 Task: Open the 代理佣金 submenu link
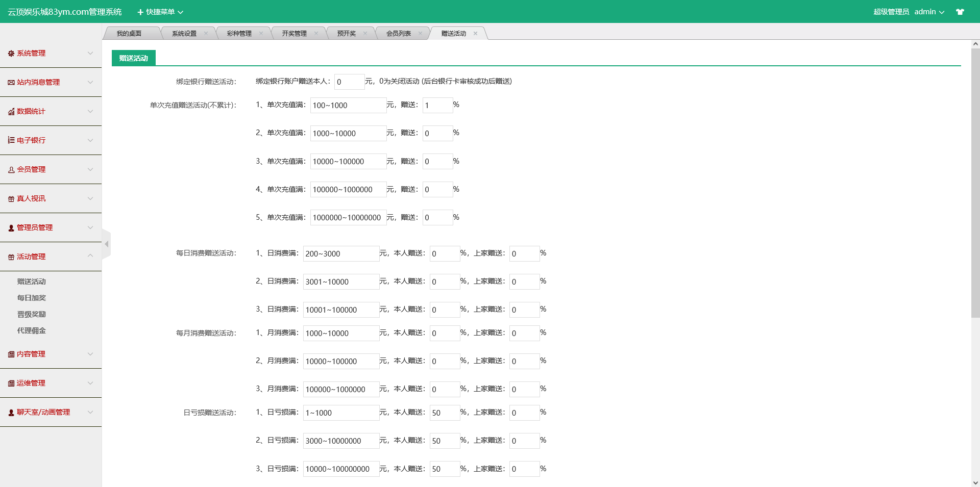(32, 330)
